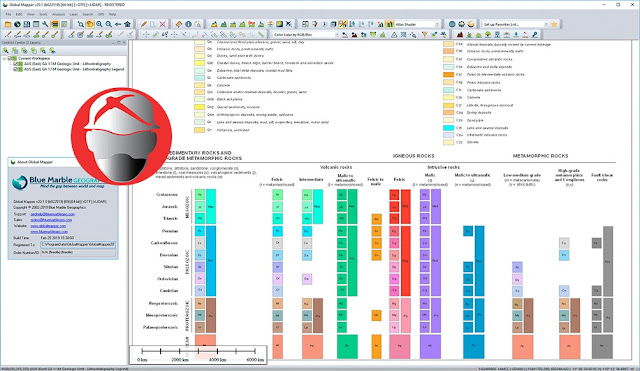This screenshot has height=371, width=640.
Task: Click the online data globe icon
Action: 17,24
